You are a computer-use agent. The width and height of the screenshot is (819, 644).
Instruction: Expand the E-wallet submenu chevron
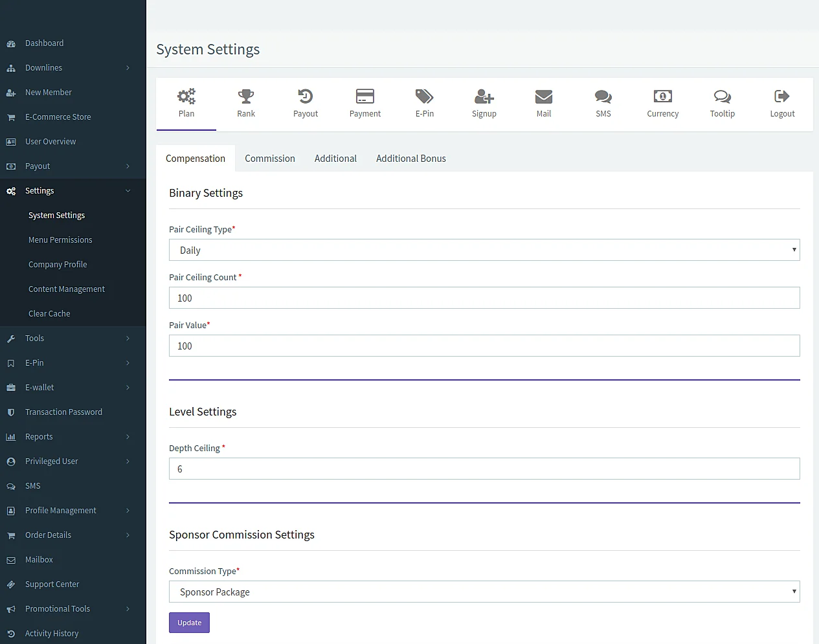pos(128,388)
